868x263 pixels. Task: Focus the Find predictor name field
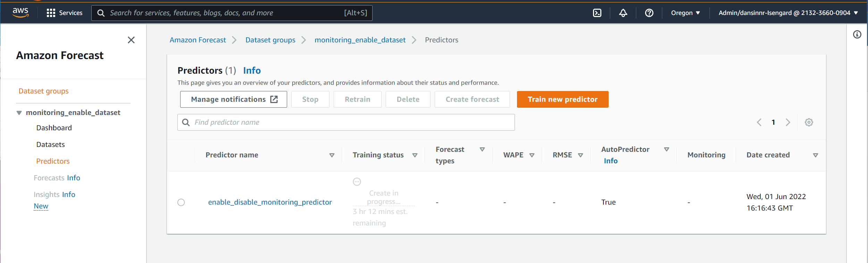346,122
